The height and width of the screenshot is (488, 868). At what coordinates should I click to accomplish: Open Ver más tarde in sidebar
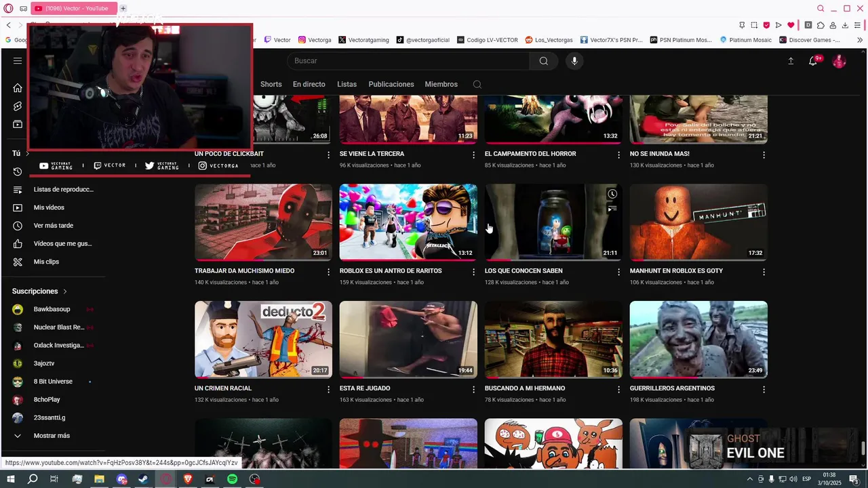tap(53, 226)
